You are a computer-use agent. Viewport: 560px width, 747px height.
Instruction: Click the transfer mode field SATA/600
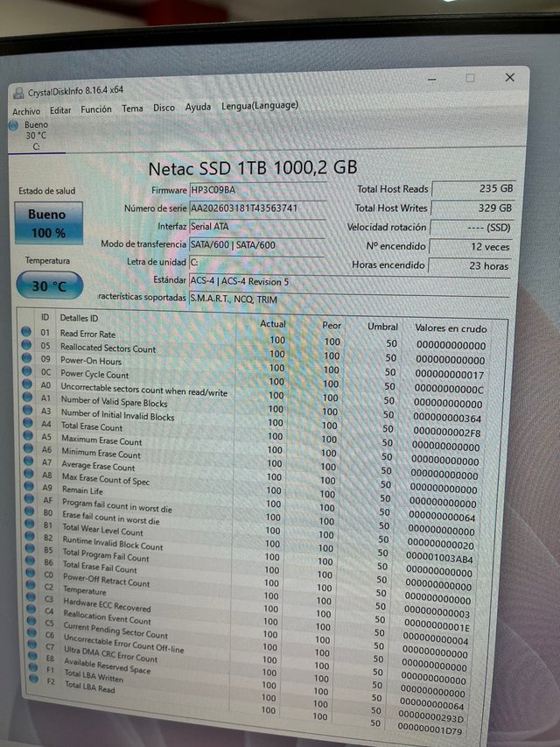257,245
